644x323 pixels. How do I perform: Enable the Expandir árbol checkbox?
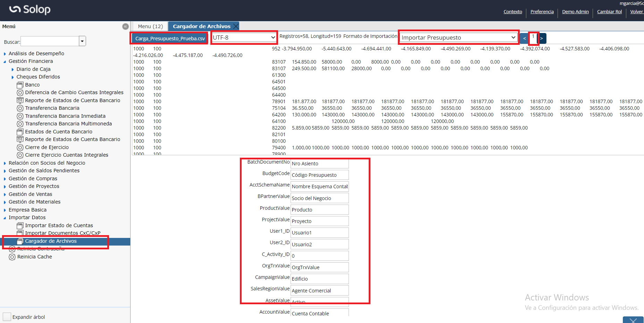tap(7, 317)
